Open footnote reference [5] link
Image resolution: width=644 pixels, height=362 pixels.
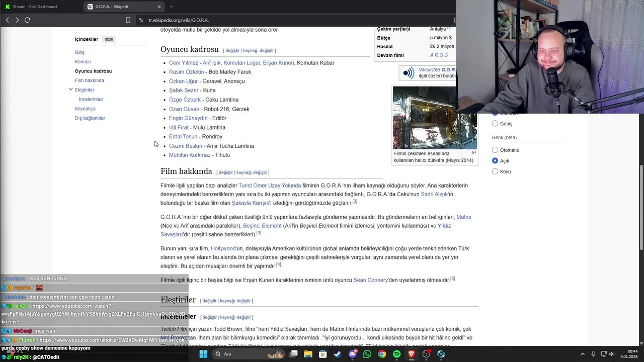(x=453, y=279)
